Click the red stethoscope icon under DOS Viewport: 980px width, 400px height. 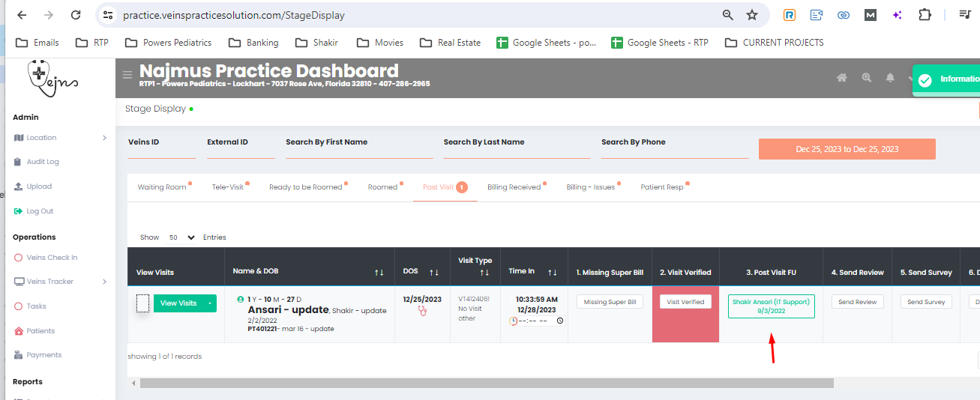tap(421, 312)
